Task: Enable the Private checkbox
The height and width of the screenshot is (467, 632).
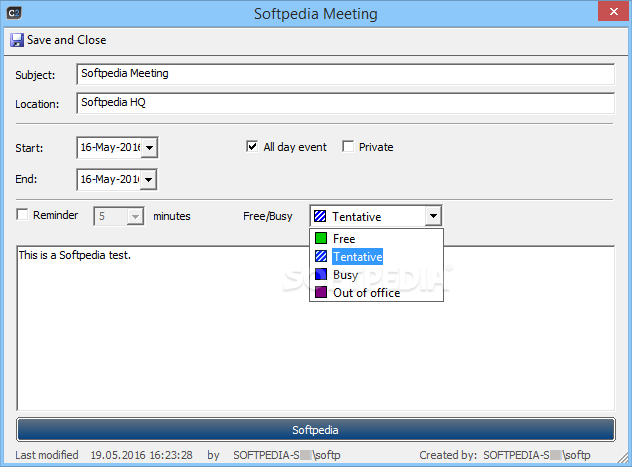Action: click(348, 146)
